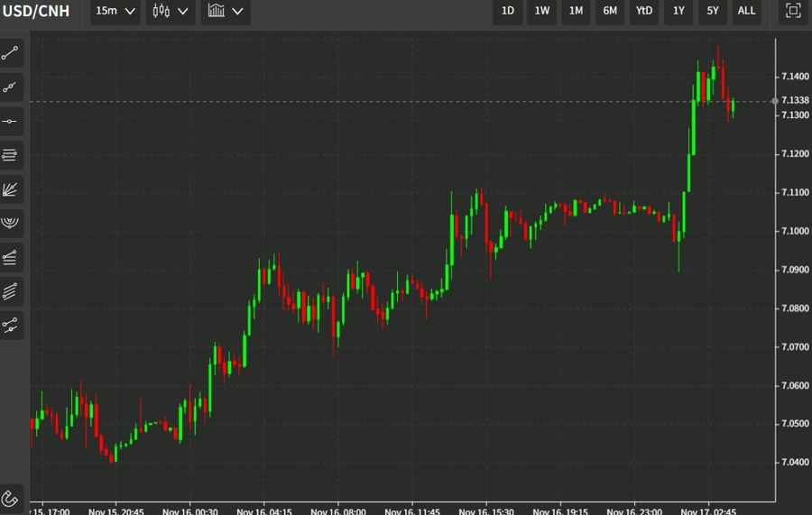Switch to 1D time range
This screenshot has width=812, height=515.
point(507,11)
